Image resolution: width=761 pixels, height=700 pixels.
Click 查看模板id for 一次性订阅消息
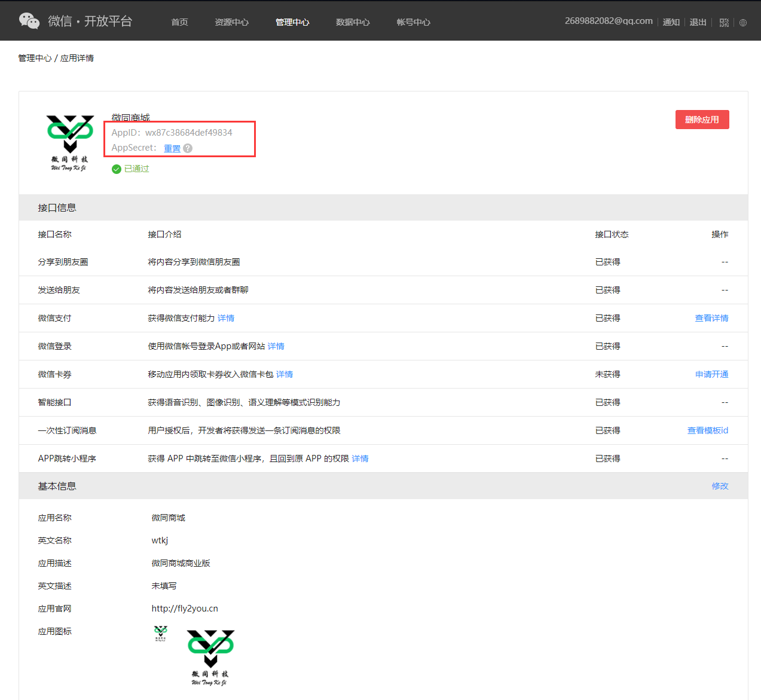point(708,430)
